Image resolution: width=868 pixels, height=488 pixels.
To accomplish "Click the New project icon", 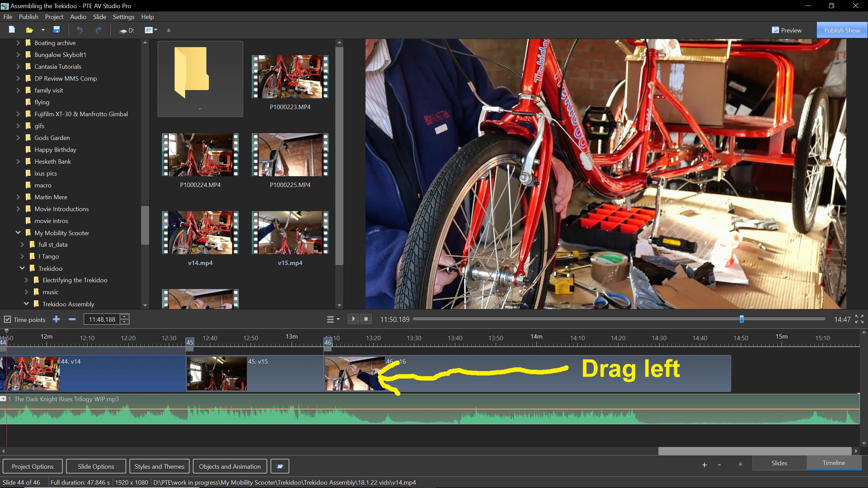I will (x=12, y=30).
